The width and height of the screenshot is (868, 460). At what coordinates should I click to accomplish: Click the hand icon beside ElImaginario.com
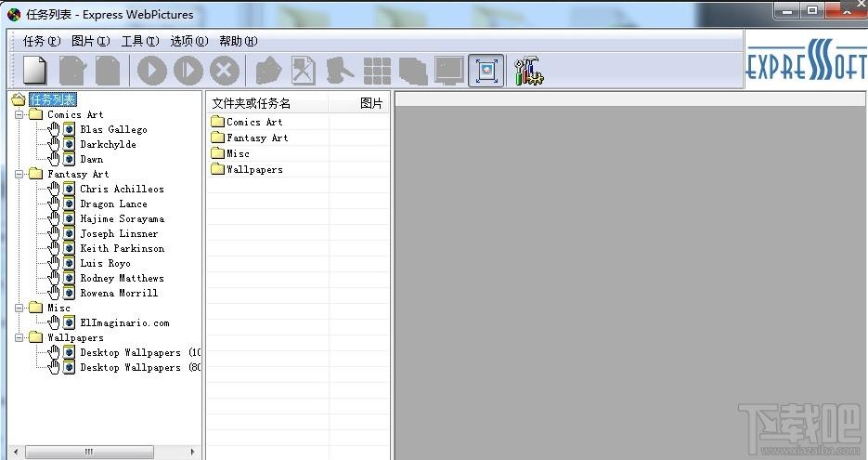click(53, 322)
